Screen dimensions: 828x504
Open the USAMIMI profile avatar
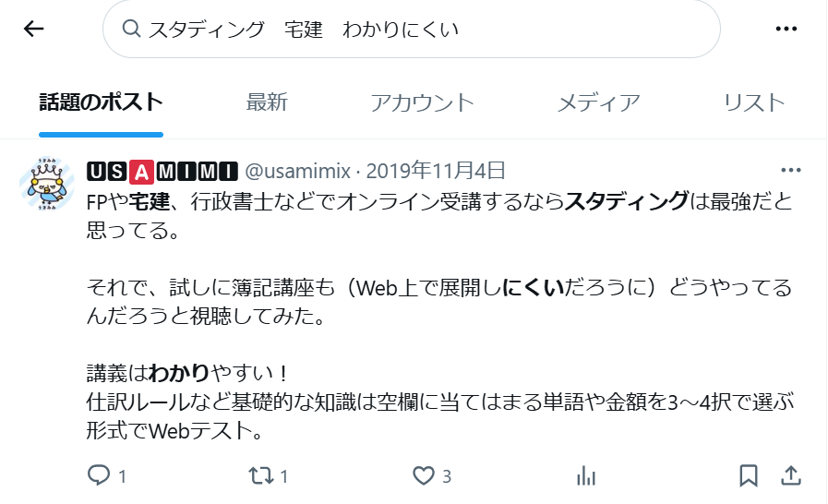(46, 184)
